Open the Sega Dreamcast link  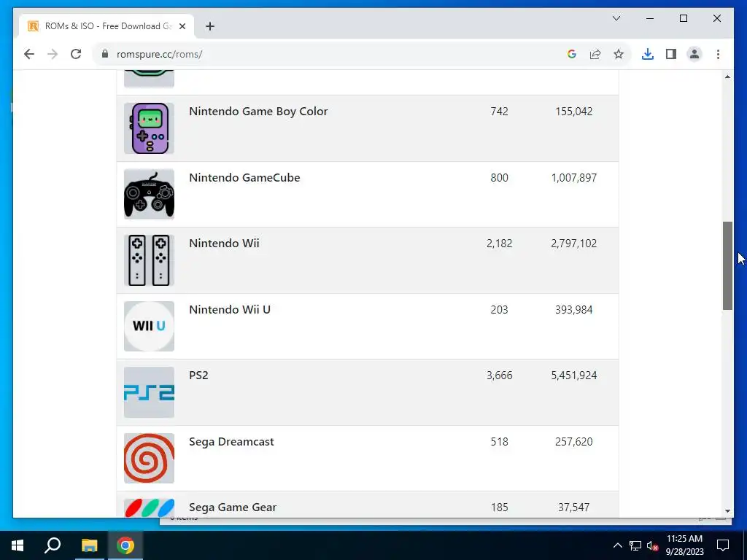pyautogui.click(x=231, y=442)
